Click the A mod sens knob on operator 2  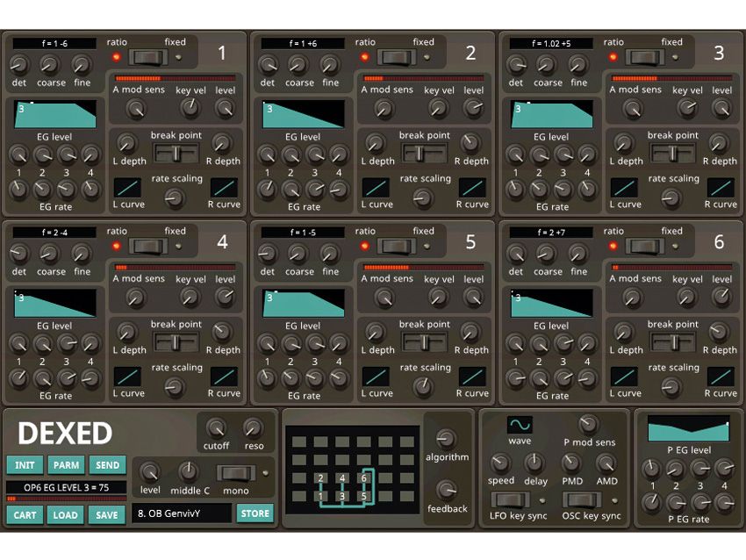click(x=384, y=111)
